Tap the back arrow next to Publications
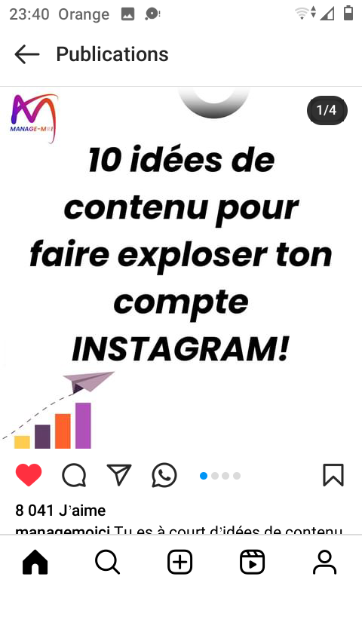Image resolution: width=362 pixels, height=644 pixels. pyautogui.click(x=26, y=54)
